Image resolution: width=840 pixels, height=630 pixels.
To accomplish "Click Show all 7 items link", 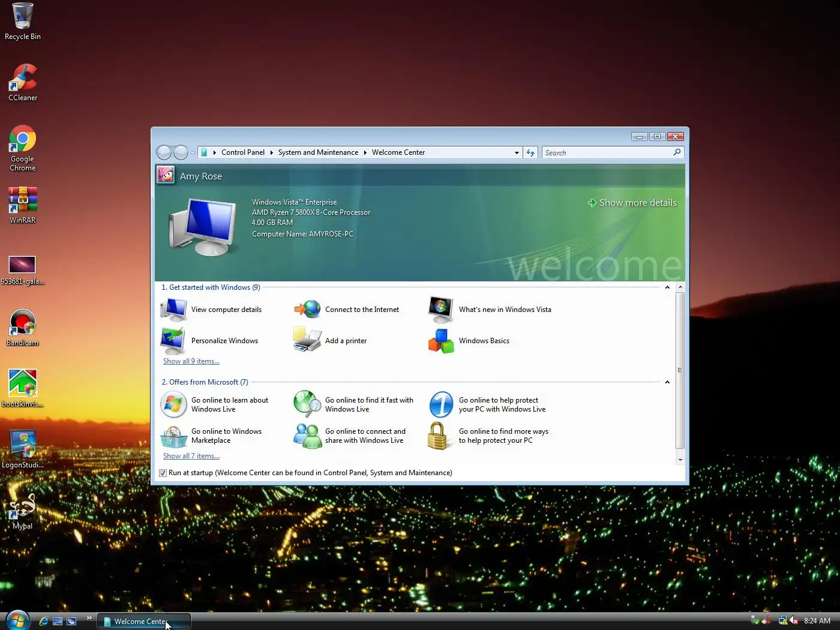I will tap(191, 456).
